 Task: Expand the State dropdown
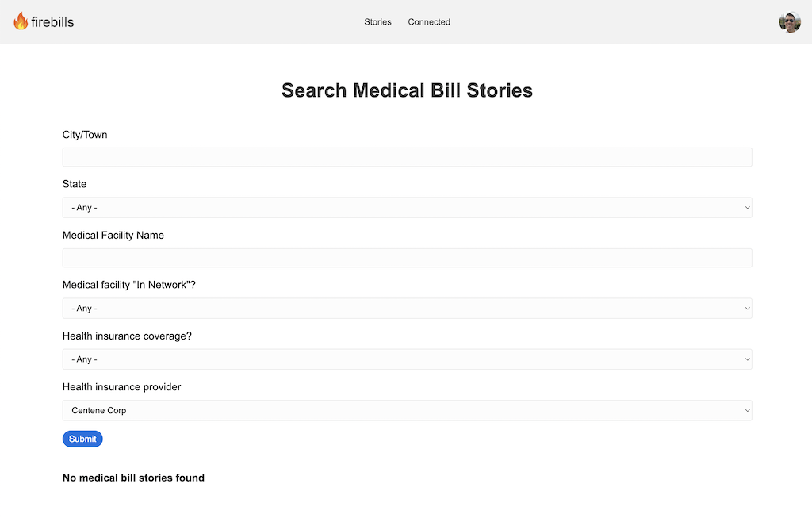click(x=407, y=207)
